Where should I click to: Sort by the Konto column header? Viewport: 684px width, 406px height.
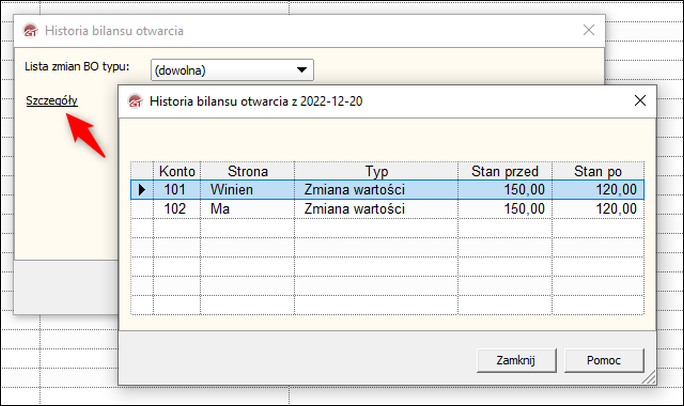pos(177,171)
